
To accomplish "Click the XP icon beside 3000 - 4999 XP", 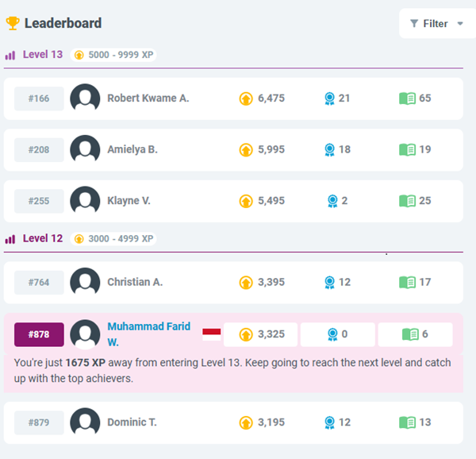I will point(79,239).
